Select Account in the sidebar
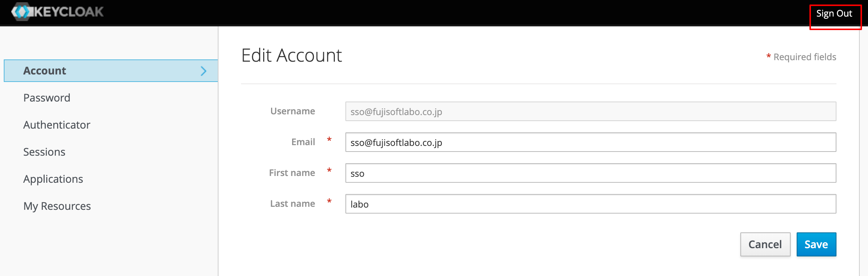The width and height of the screenshot is (868, 276). [45, 71]
